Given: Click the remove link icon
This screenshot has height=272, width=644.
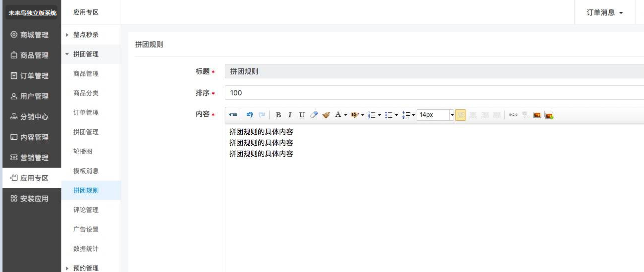Looking at the screenshot, I should pos(525,115).
